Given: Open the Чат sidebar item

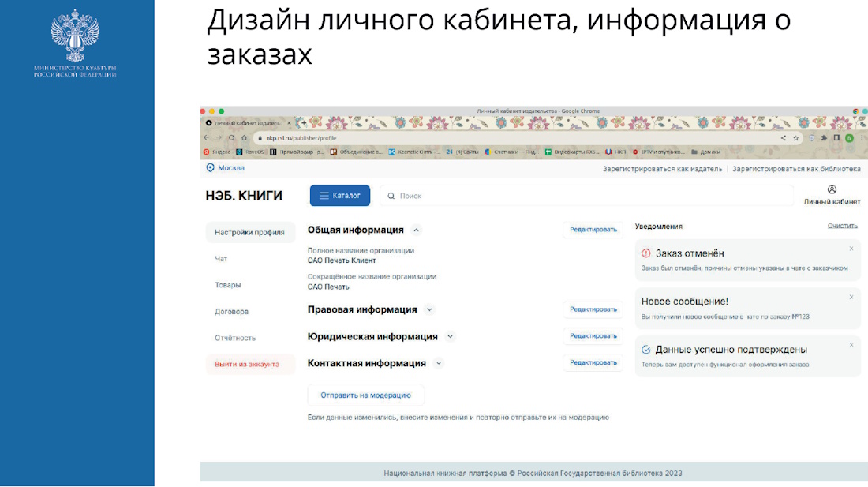Looking at the screenshot, I should [x=222, y=259].
